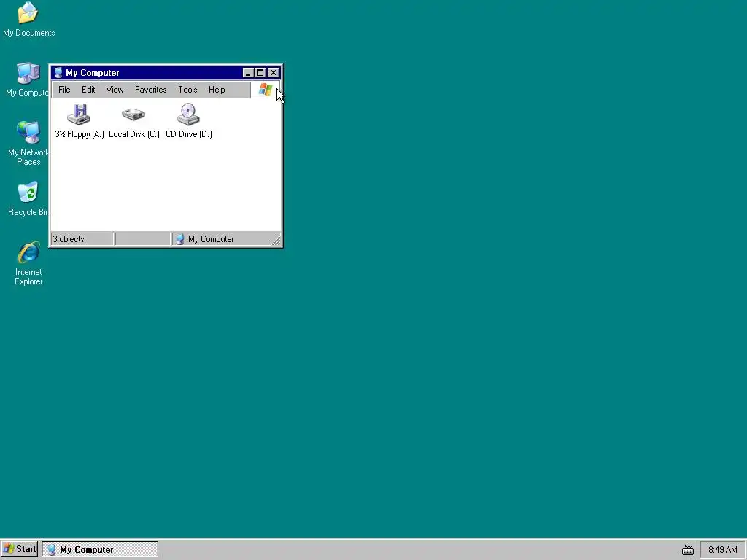Click the Windows flag logo in toolbar
This screenshot has height=560, width=747.
point(265,90)
